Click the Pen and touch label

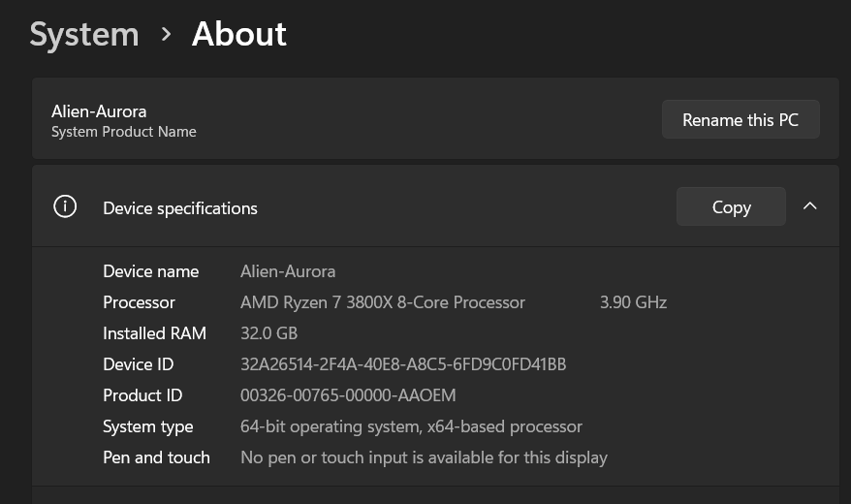click(x=156, y=457)
